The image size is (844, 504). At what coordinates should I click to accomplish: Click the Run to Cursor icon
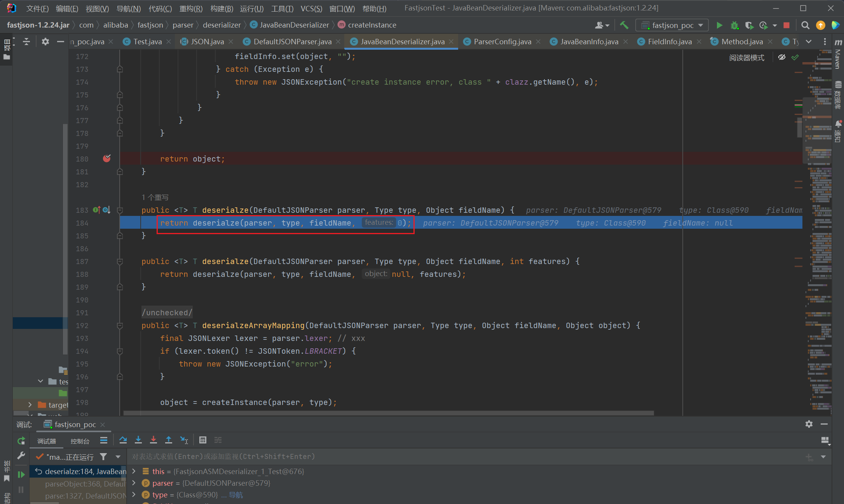click(184, 440)
